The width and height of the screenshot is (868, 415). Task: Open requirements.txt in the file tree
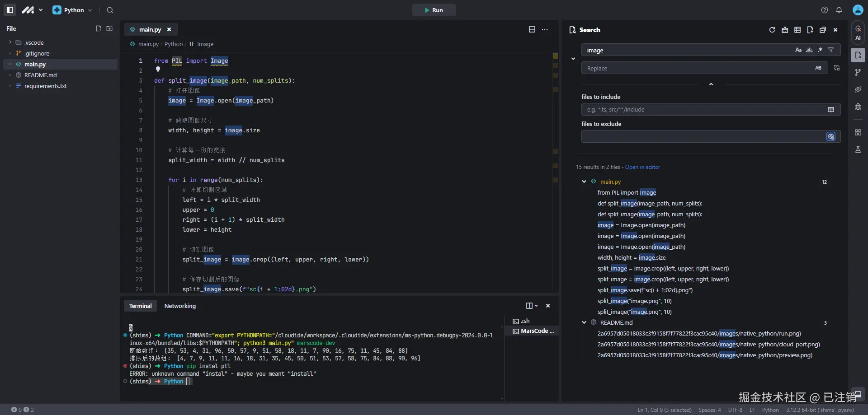[45, 86]
